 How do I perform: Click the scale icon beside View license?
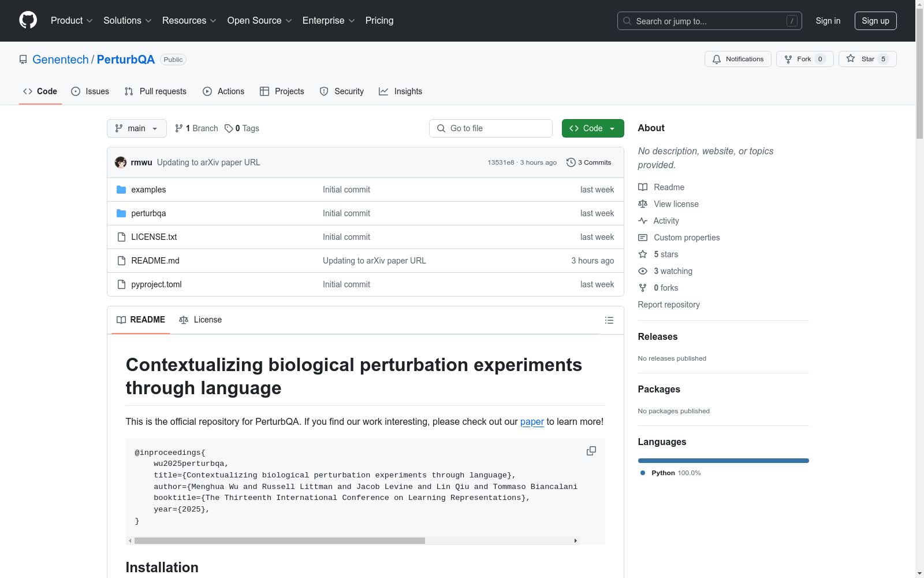coord(643,204)
